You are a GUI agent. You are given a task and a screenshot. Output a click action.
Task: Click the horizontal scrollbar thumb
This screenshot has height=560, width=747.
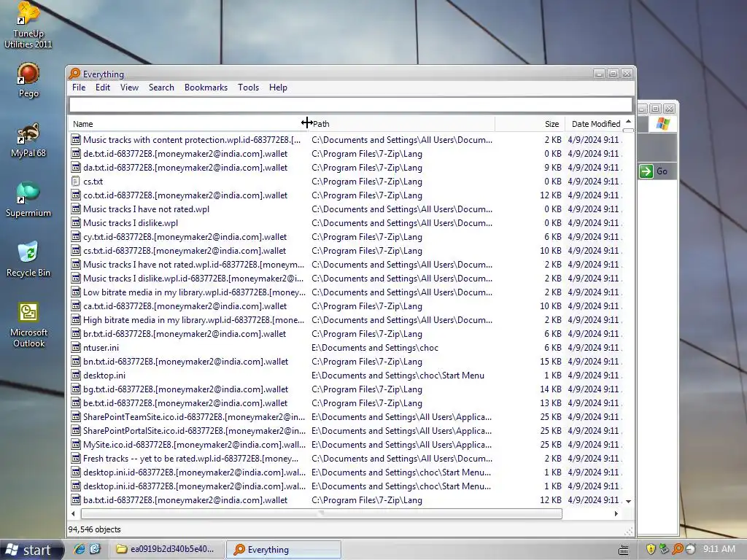click(322, 514)
